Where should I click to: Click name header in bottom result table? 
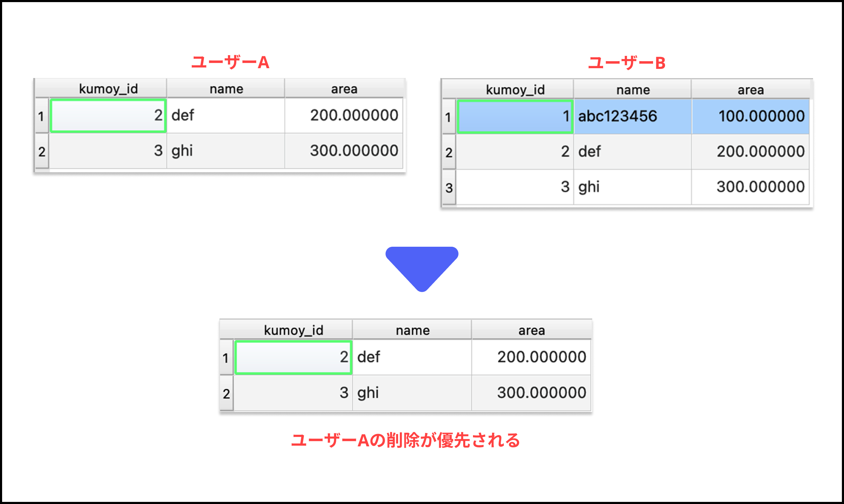click(412, 330)
